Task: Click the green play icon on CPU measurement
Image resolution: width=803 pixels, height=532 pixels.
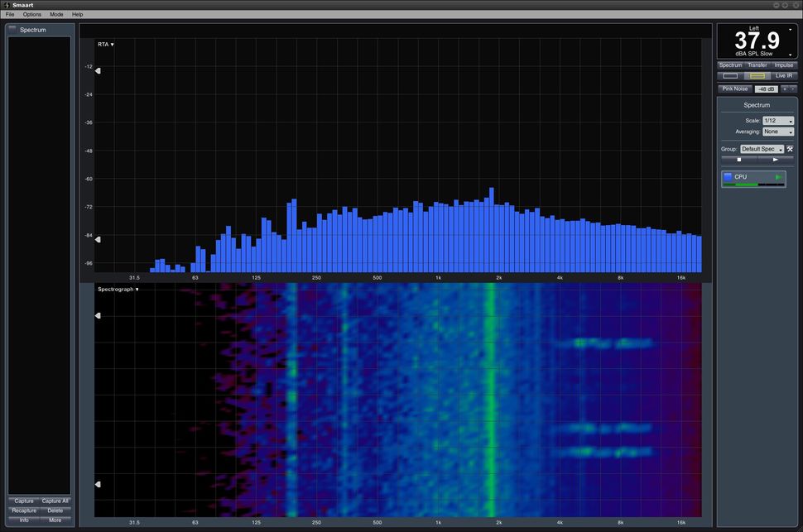Action: click(778, 177)
